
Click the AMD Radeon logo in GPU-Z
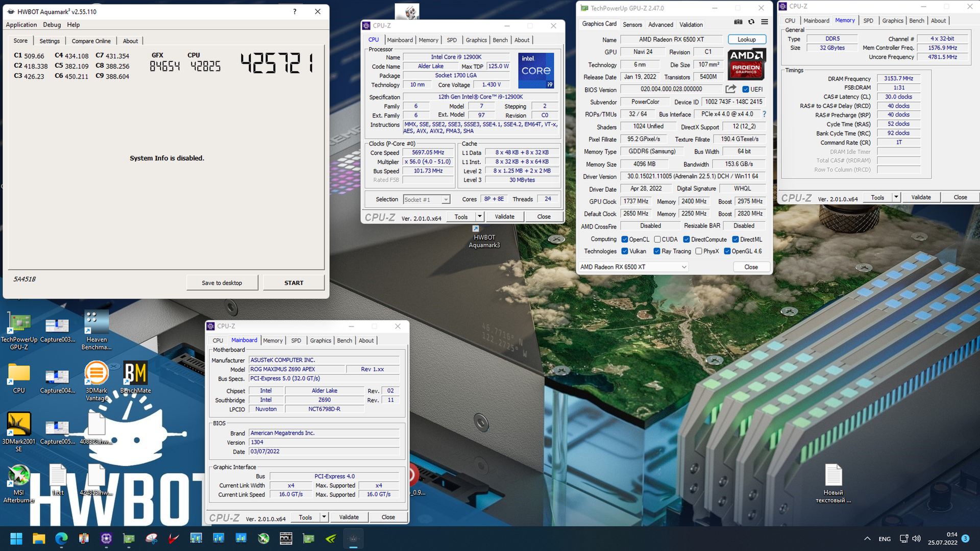(x=746, y=64)
